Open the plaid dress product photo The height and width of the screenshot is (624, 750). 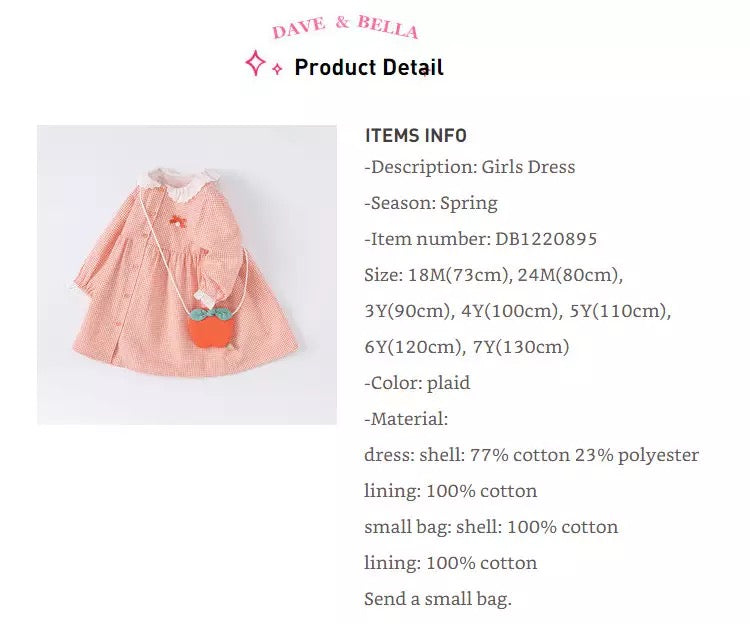pos(187,274)
